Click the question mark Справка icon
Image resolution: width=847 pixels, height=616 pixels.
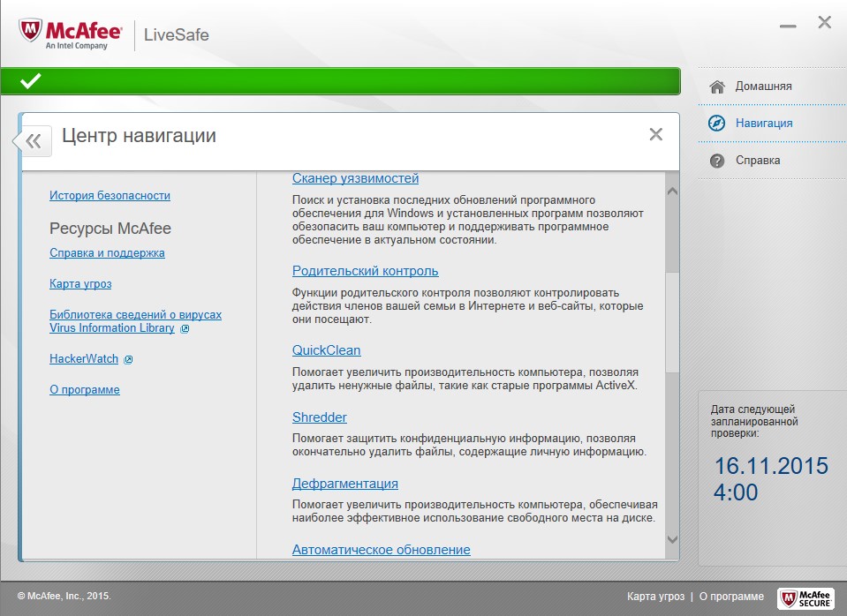pos(717,161)
